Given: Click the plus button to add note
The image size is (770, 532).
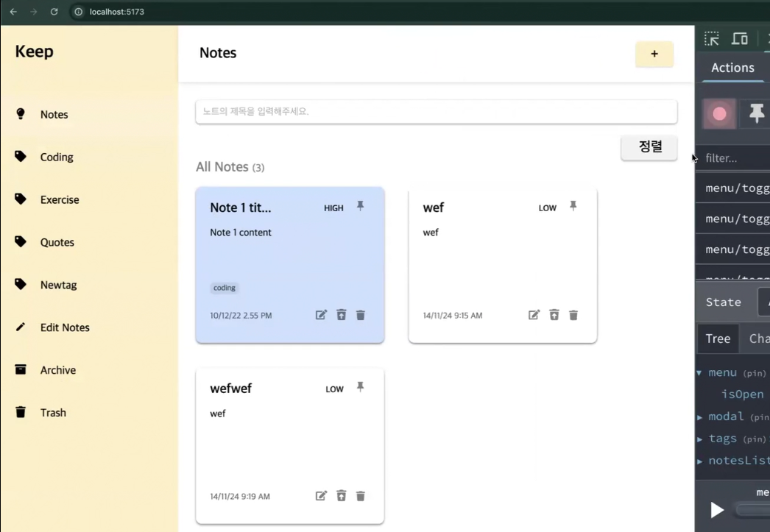Looking at the screenshot, I should 654,54.
